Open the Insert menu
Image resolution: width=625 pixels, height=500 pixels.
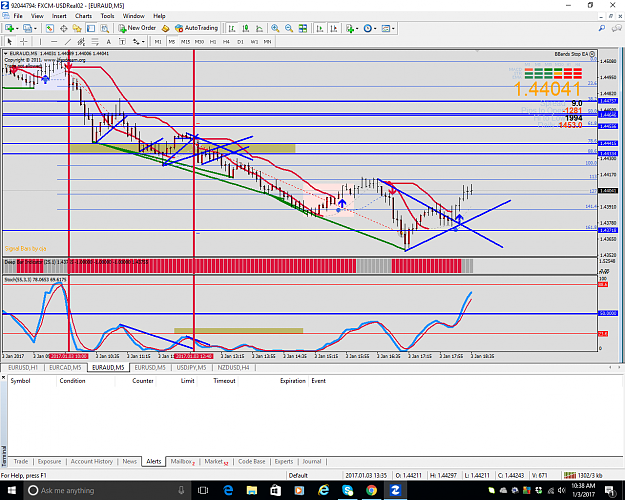[x=59, y=16]
